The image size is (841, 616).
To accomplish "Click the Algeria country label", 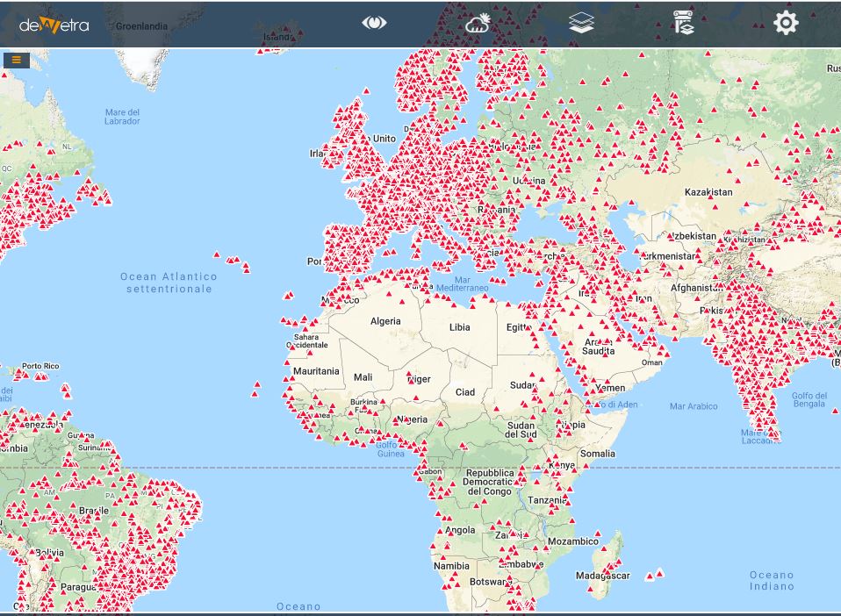I will coord(385,321).
